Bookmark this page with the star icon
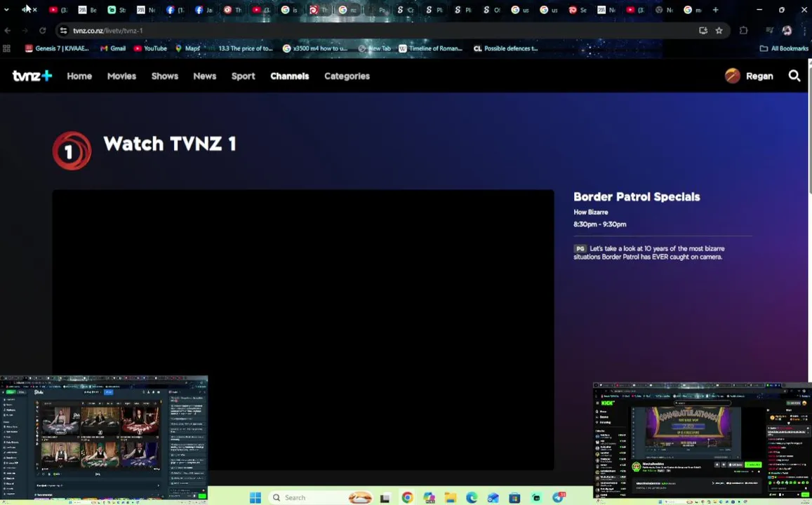 (x=719, y=31)
